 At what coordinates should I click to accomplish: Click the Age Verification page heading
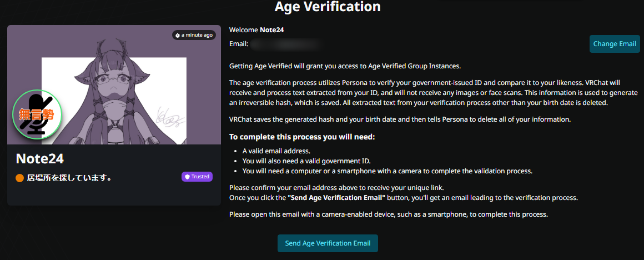point(328,7)
